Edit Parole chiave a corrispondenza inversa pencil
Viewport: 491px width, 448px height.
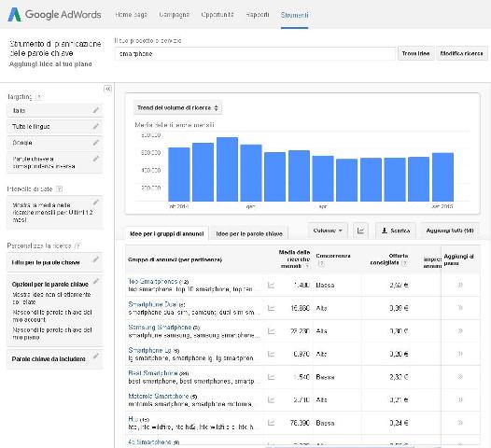pyautogui.click(x=96, y=159)
